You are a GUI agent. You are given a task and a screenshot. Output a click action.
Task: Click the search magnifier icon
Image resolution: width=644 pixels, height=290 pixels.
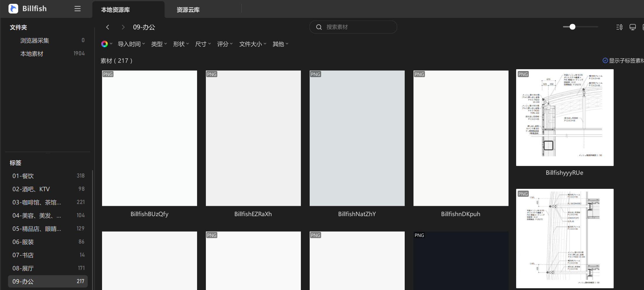tap(319, 27)
